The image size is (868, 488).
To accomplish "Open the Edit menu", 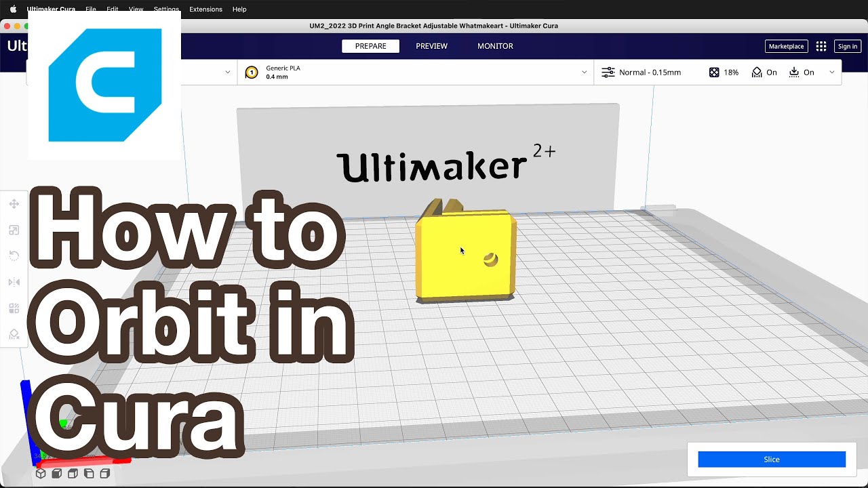I will [113, 9].
